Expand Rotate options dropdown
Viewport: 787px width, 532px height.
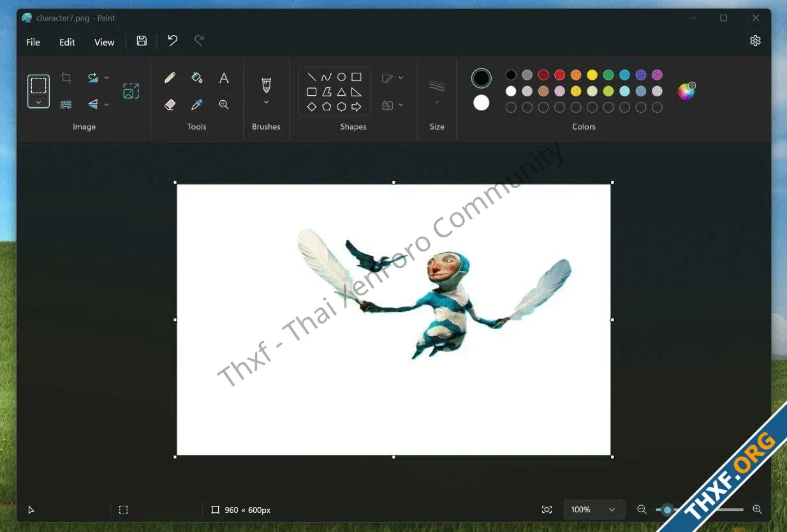pos(107,78)
